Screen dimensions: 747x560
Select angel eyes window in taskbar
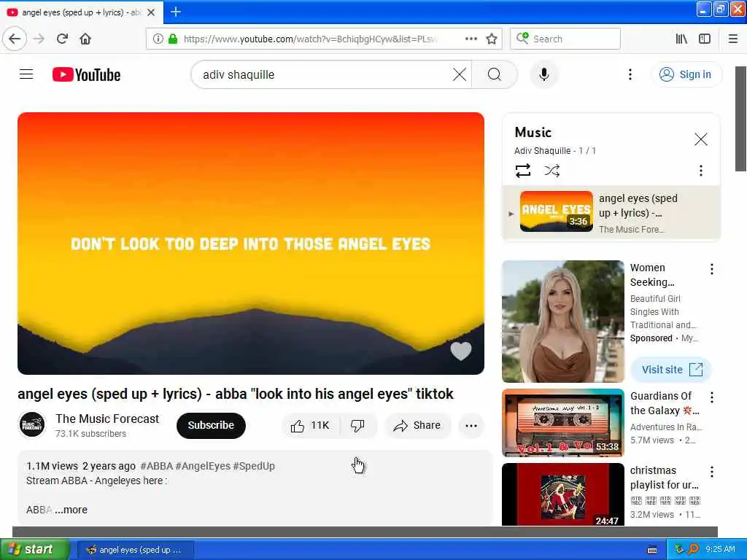tap(135, 550)
